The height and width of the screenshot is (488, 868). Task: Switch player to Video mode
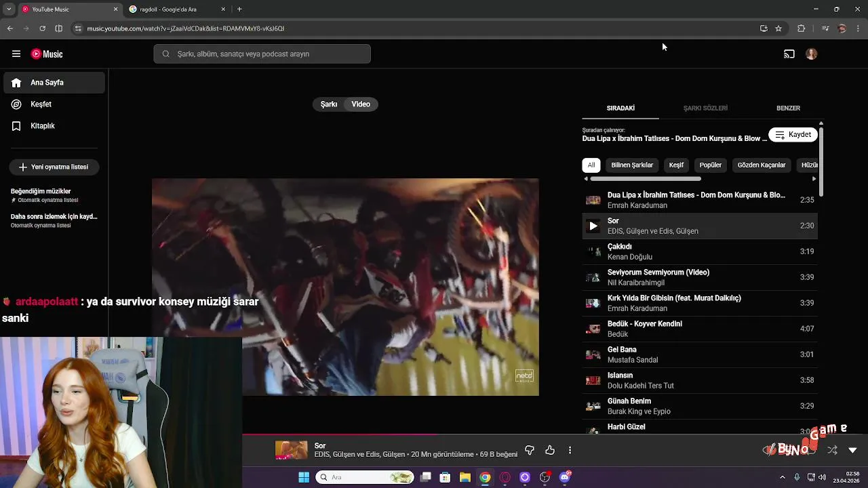[x=361, y=104]
